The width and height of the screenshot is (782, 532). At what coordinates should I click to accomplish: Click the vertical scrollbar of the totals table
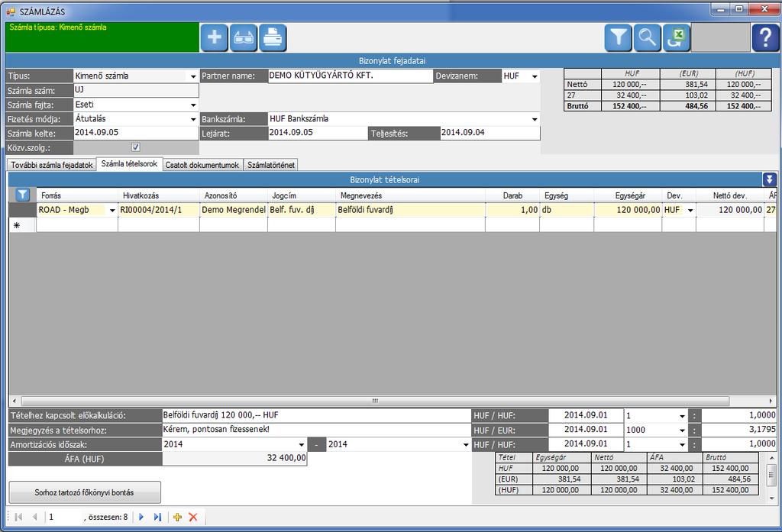(771, 476)
